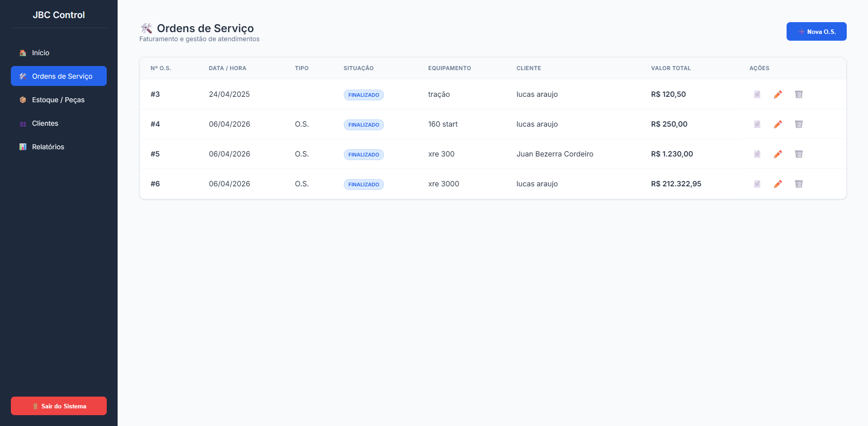Remove order #6 with the trash icon
Viewport: 868px width, 426px height.
(799, 184)
